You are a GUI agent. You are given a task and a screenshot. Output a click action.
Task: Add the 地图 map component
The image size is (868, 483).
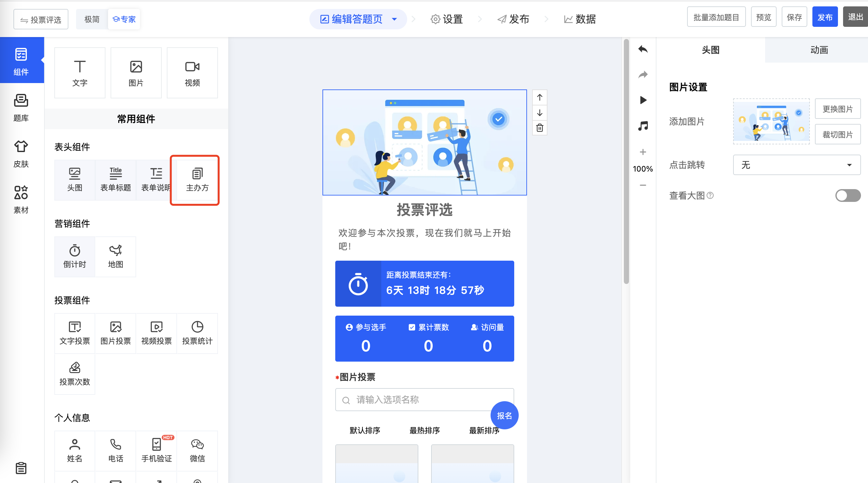(116, 257)
